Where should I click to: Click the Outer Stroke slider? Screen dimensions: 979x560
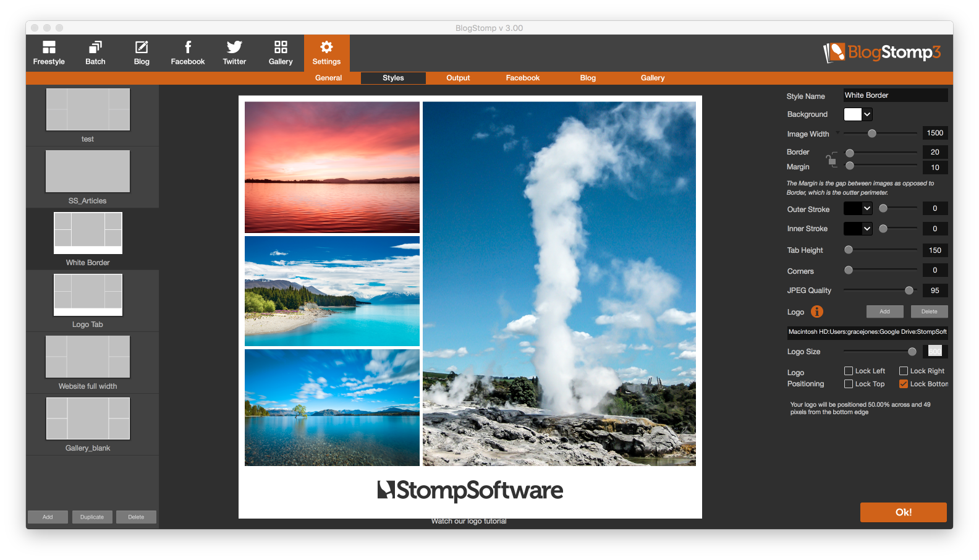pos(899,208)
